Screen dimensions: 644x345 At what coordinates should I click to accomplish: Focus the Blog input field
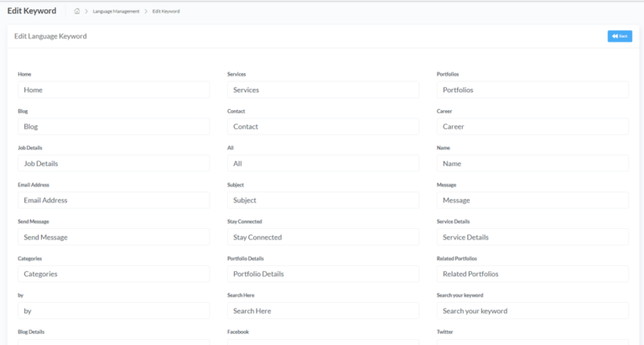[x=114, y=127]
